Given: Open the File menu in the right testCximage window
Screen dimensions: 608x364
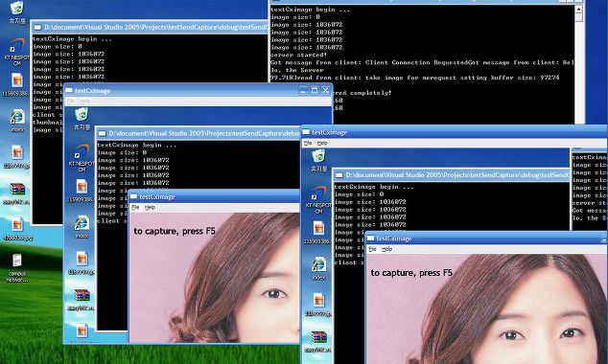Looking at the screenshot, I should [308, 143].
